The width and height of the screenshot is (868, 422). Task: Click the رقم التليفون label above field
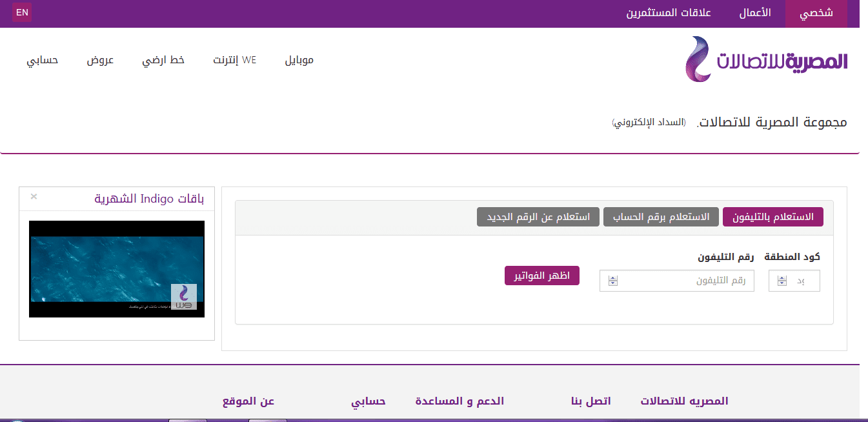[x=726, y=257]
